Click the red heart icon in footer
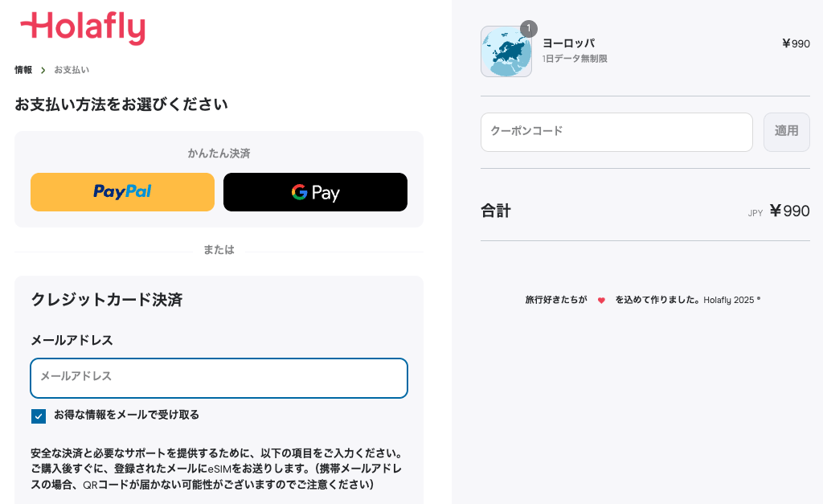 tap(601, 301)
